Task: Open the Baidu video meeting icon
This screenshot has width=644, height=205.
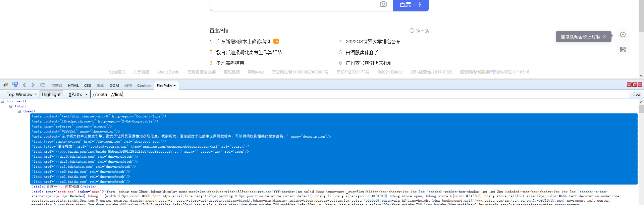Action: (623, 35)
